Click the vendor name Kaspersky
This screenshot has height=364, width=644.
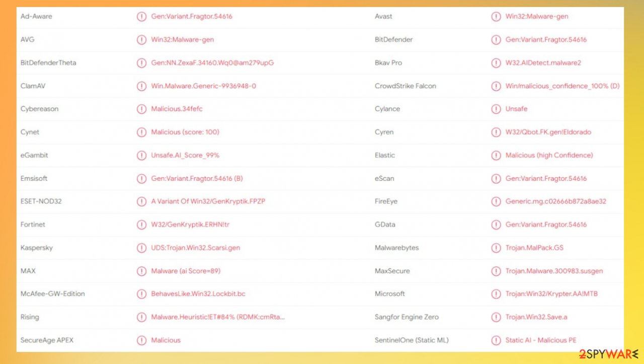pos(37,248)
